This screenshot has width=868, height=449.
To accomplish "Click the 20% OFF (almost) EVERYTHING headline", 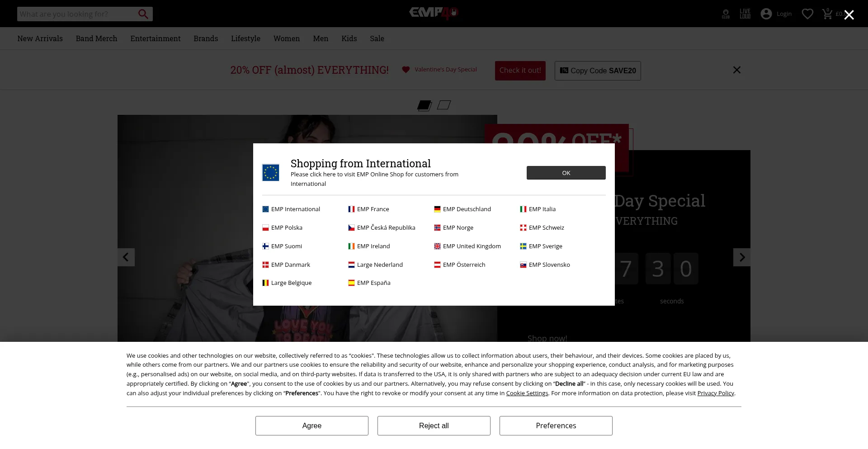I will pos(309,70).
